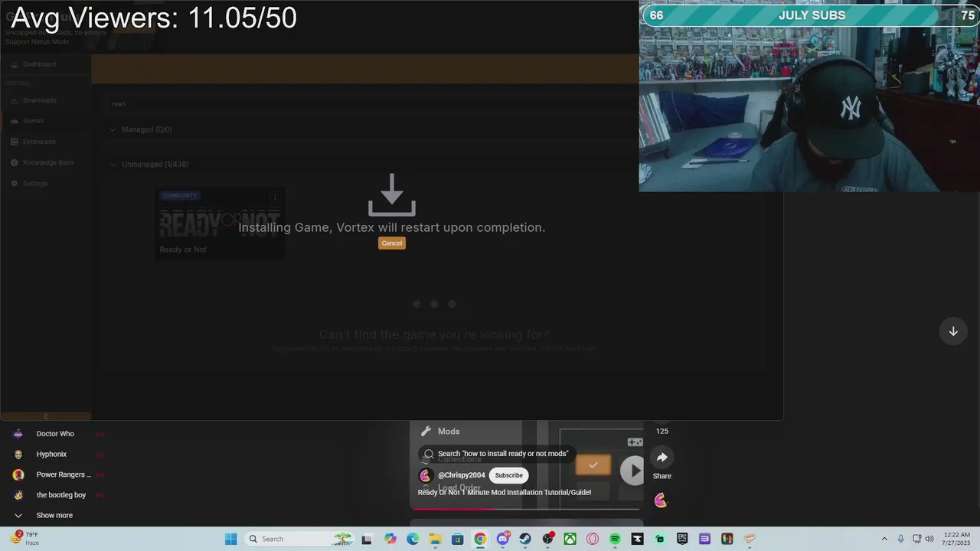Open Xbox app from taskbar
The image size is (980, 551).
570,540
